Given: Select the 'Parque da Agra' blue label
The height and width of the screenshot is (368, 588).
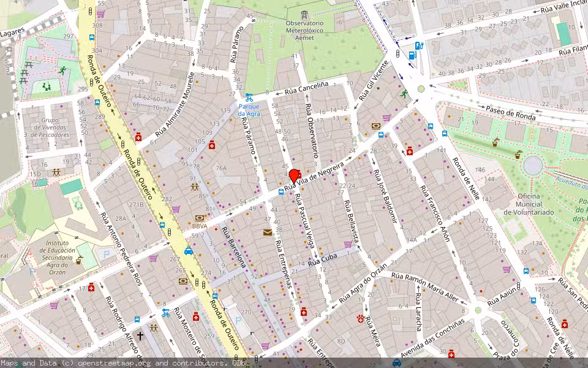Looking at the screenshot, I should tap(249, 110).
